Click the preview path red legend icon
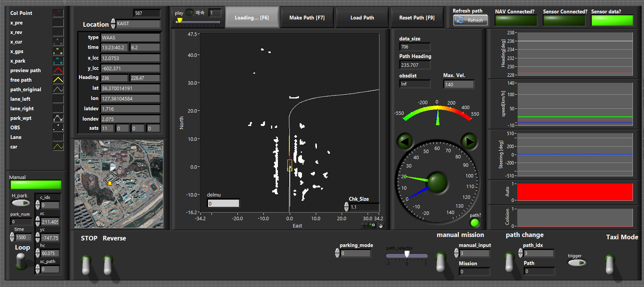 [x=58, y=70]
